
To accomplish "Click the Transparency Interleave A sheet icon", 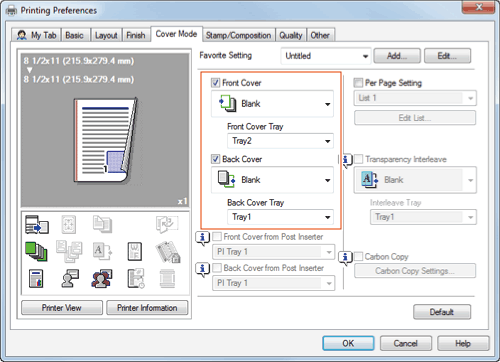I will pyautogui.click(x=370, y=179).
